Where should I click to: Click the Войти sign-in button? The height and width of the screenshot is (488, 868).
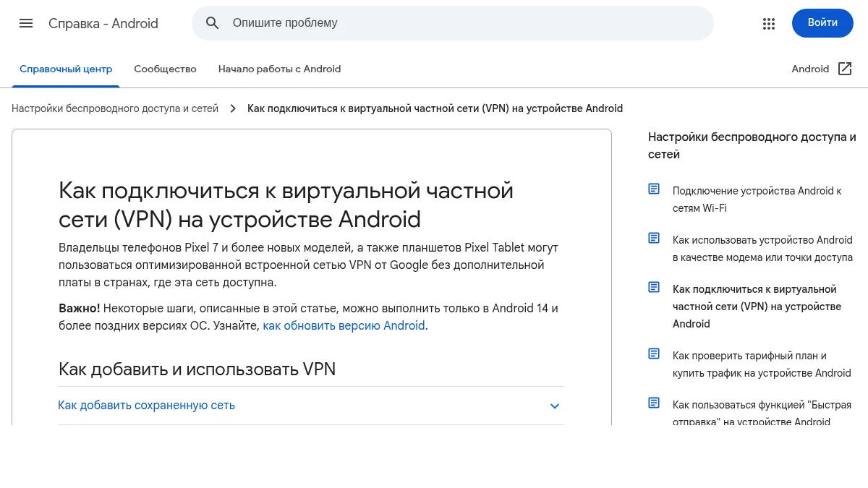click(822, 23)
